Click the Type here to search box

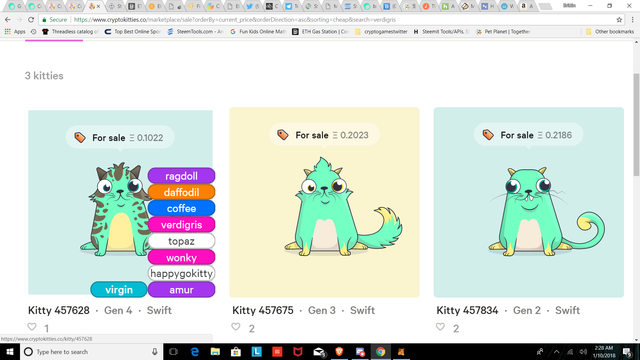point(90,352)
